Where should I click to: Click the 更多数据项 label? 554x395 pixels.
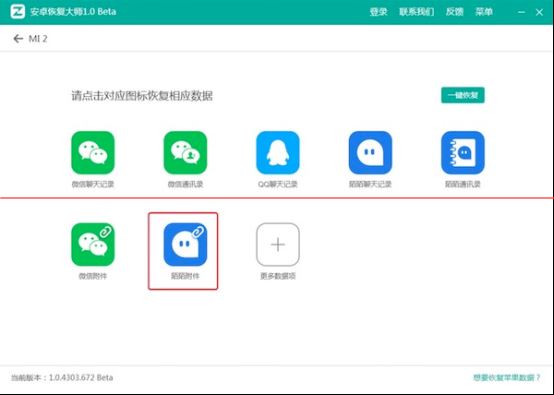point(278,276)
